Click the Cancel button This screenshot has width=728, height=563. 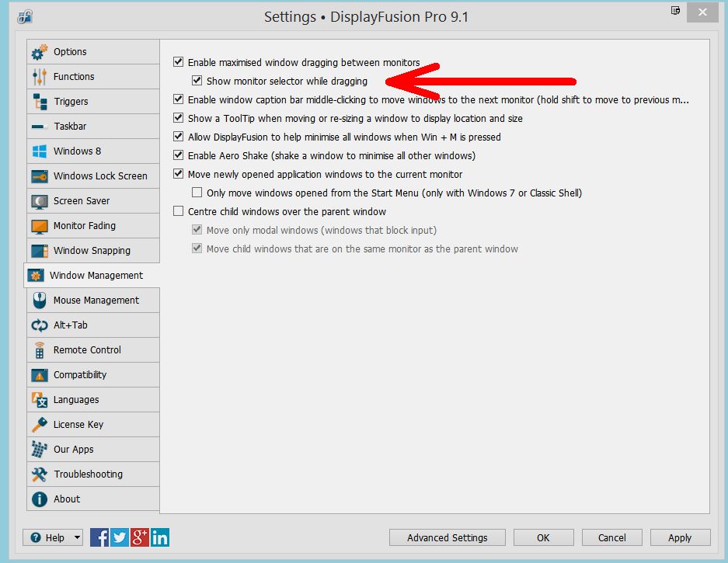coord(611,537)
